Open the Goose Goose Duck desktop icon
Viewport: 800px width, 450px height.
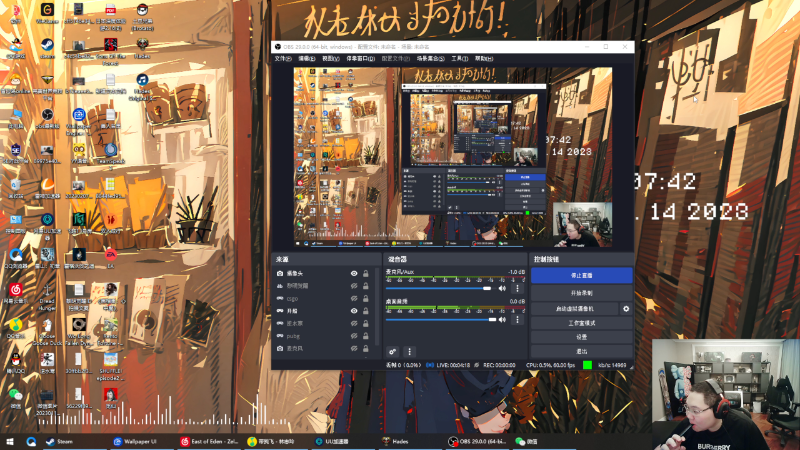click(x=47, y=332)
